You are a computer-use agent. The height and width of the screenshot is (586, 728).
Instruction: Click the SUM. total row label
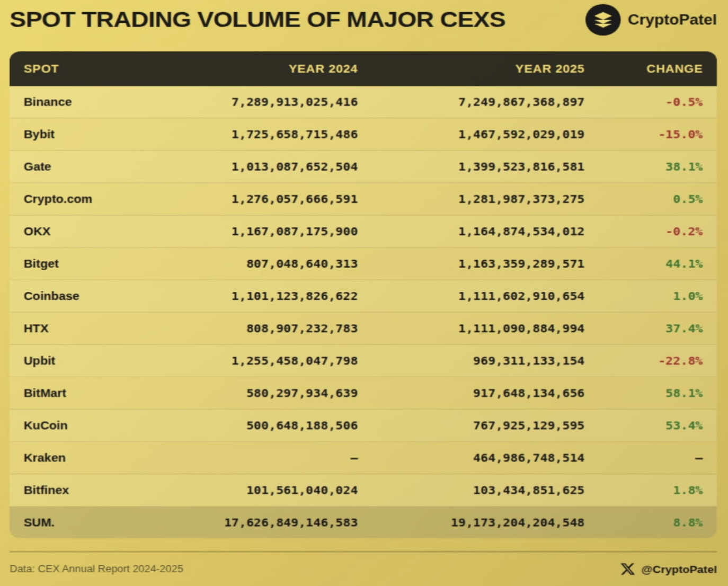tap(39, 522)
